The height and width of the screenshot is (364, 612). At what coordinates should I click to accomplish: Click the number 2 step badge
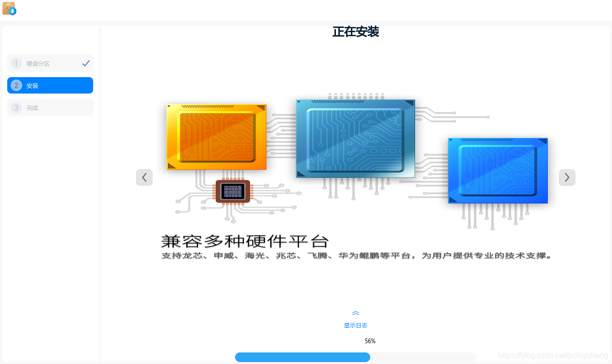coord(16,85)
